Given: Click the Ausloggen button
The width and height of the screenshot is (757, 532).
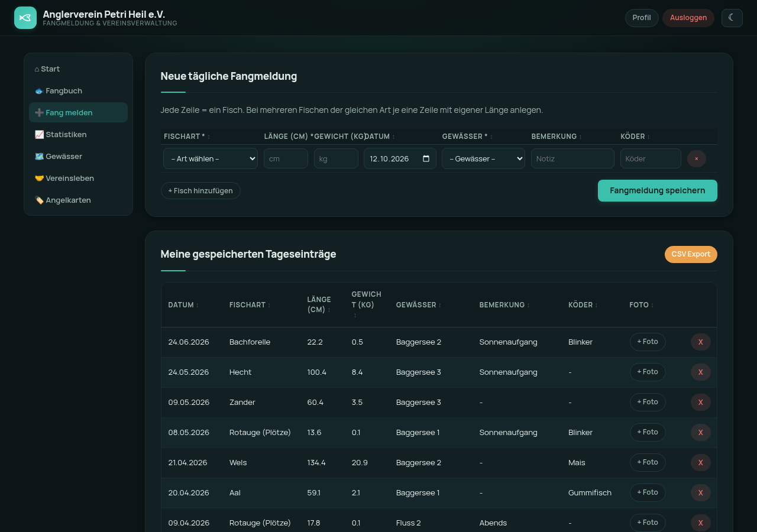Looking at the screenshot, I should [x=688, y=18].
